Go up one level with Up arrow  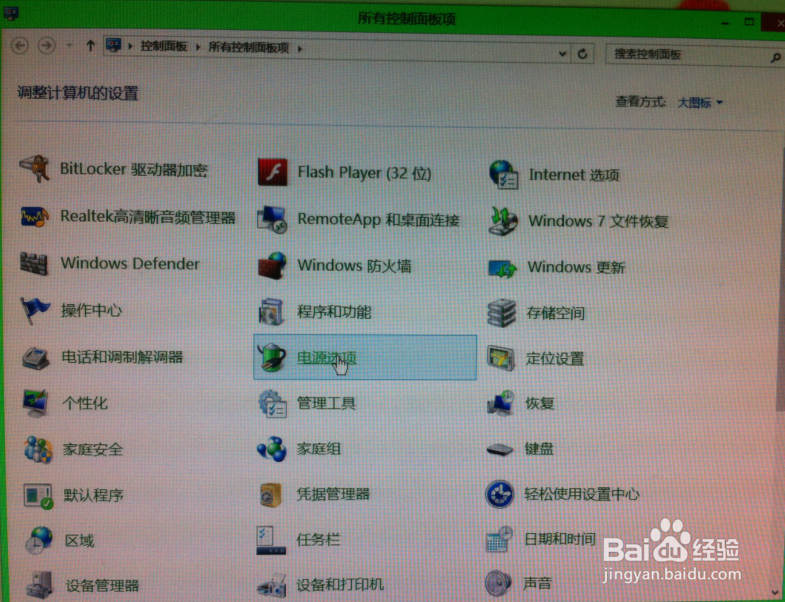[x=90, y=46]
